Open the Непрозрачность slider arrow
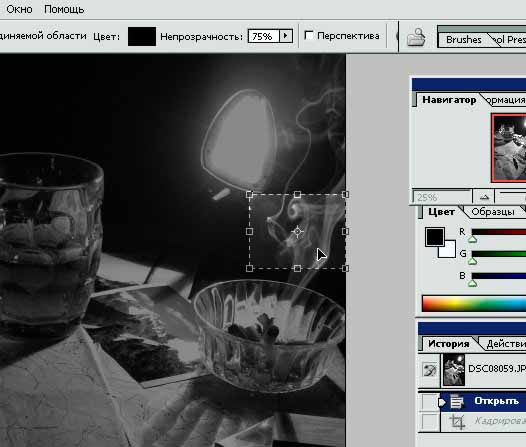 tap(286, 36)
